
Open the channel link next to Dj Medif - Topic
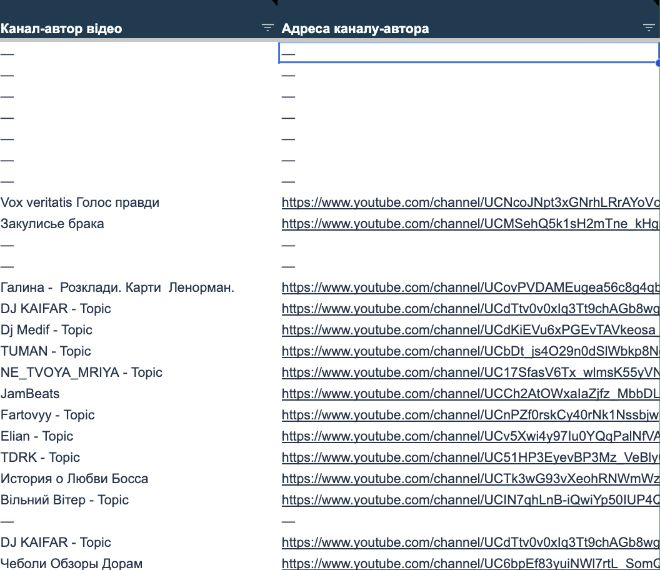(x=470, y=330)
